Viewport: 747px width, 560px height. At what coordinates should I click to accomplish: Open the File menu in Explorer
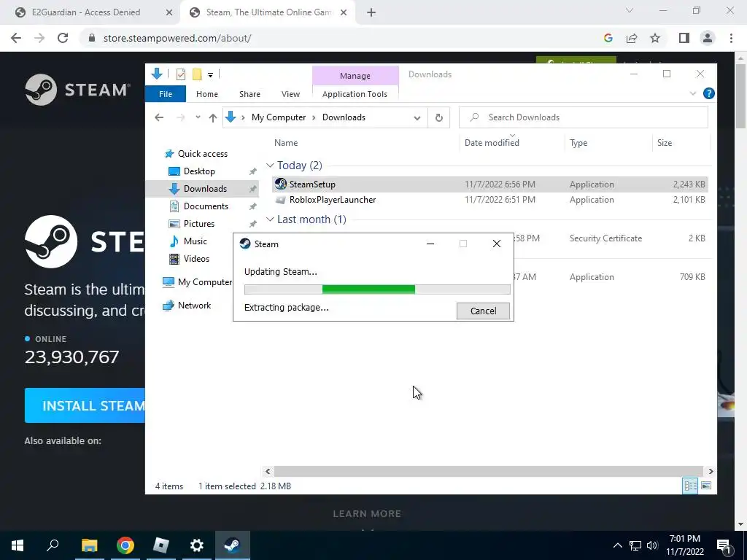pos(166,94)
